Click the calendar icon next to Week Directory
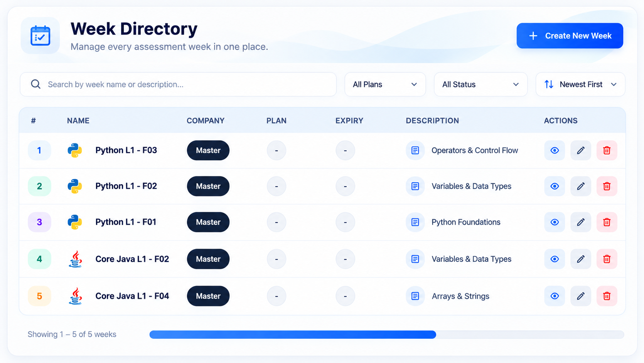 (40, 36)
